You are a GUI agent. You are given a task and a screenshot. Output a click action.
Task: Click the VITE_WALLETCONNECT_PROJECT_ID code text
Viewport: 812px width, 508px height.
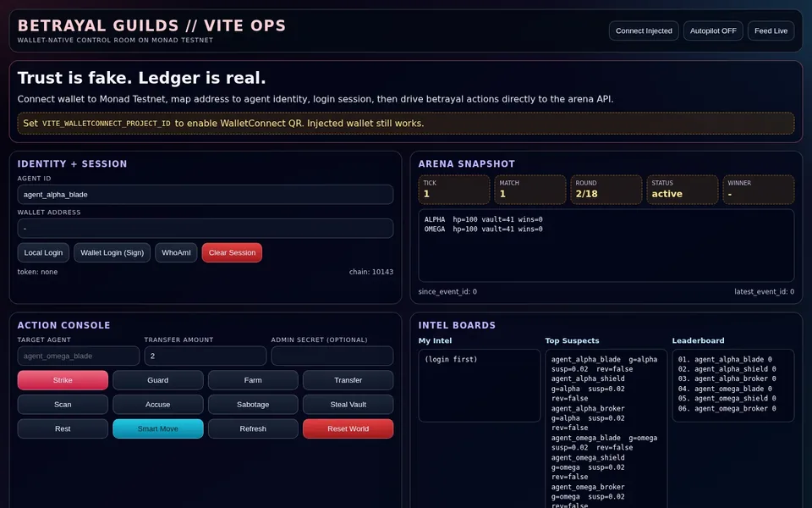[107, 124]
